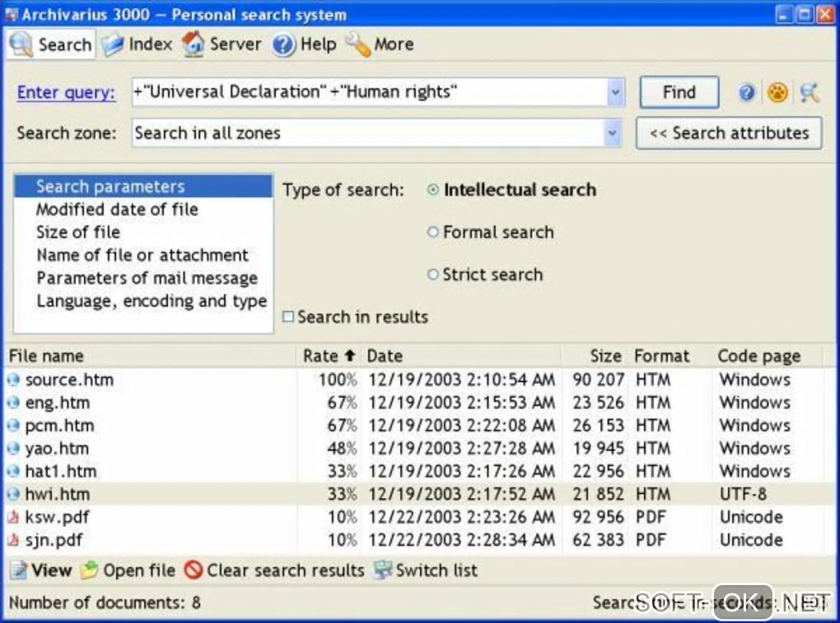Select the Strict search option
Viewport: 840px width, 623px height.
433,275
